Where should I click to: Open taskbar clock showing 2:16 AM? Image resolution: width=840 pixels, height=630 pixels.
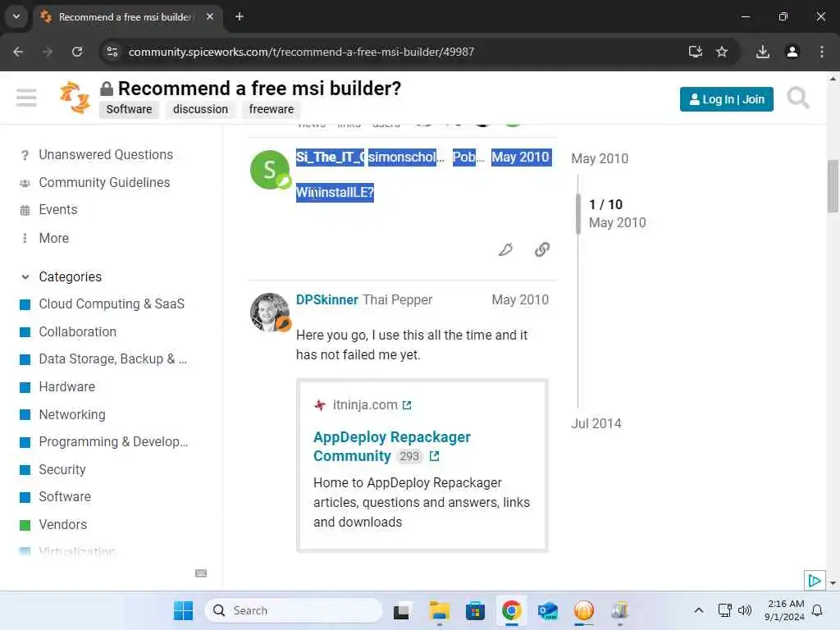coord(784,610)
